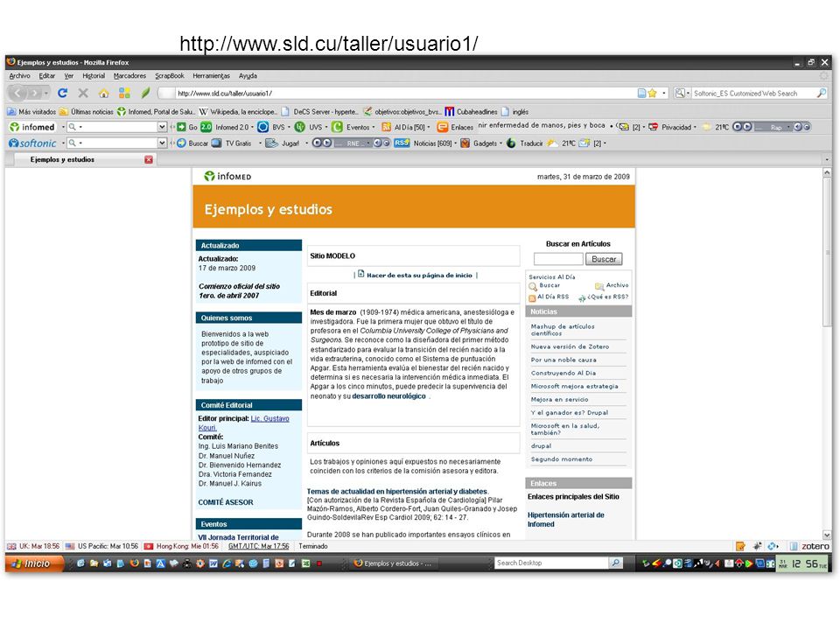Viewport: 840px width, 630px height.
Task: Reload the page with the refresh icon
Action: tap(63, 94)
